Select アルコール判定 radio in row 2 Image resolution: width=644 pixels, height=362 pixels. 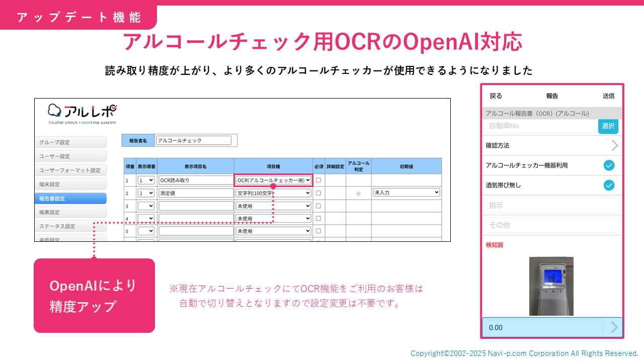pyautogui.click(x=358, y=194)
